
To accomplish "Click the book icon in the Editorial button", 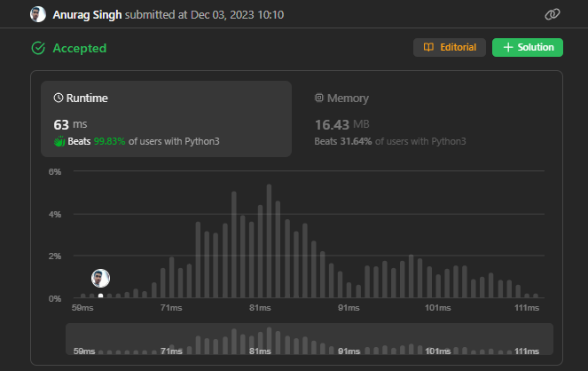I will [x=428, y=47].
